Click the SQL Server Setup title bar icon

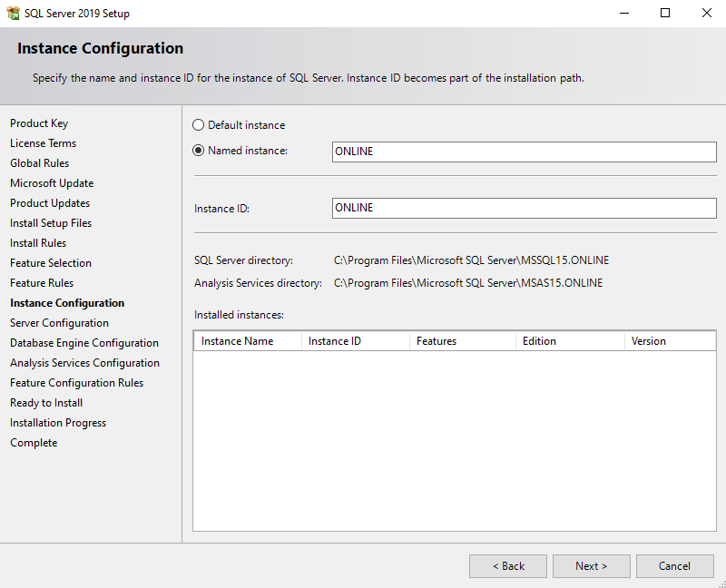click(12, 14)
